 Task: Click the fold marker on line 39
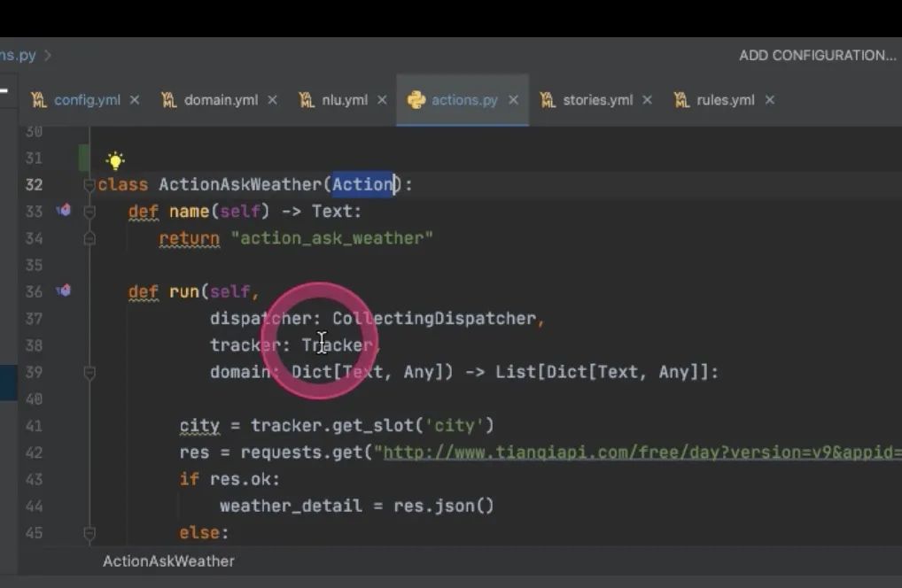(x=89, y=373)
